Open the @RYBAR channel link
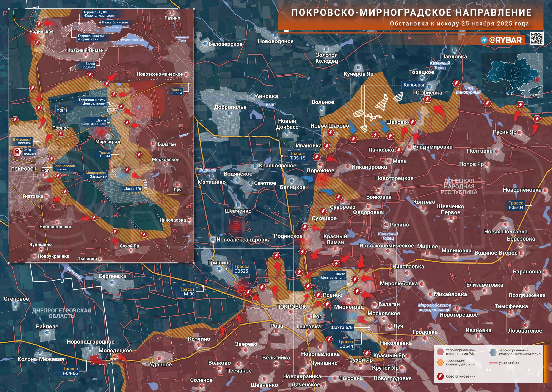The image size is (552, 392). coord(505,40)
